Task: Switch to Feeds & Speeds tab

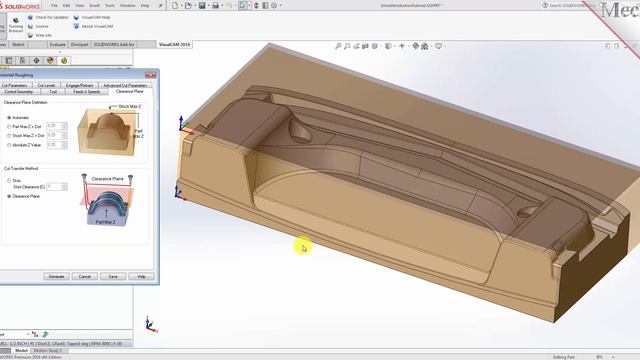Action: (x=87, y=92)
